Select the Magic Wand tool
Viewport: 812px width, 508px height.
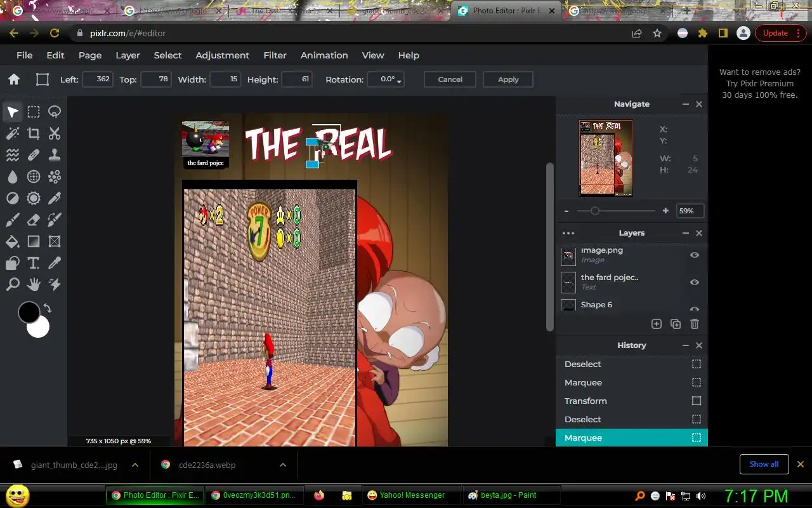coord(13,133)
